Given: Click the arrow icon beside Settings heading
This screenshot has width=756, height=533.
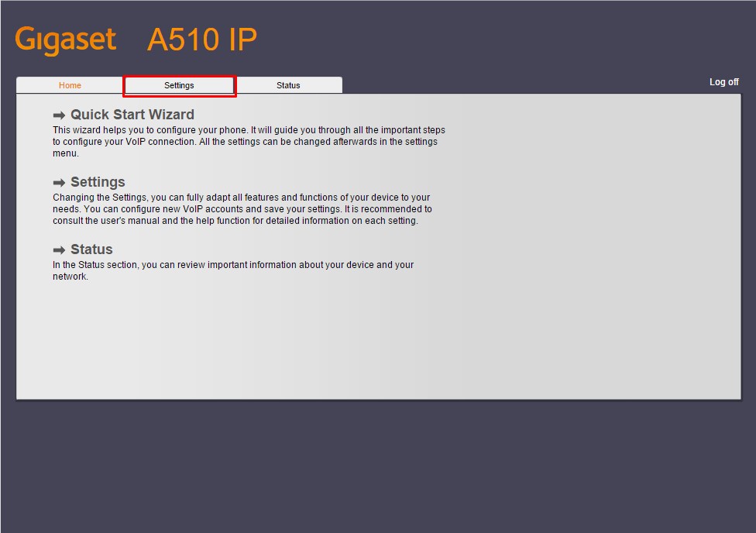Looking at the screenshot, I should [59, 183].
